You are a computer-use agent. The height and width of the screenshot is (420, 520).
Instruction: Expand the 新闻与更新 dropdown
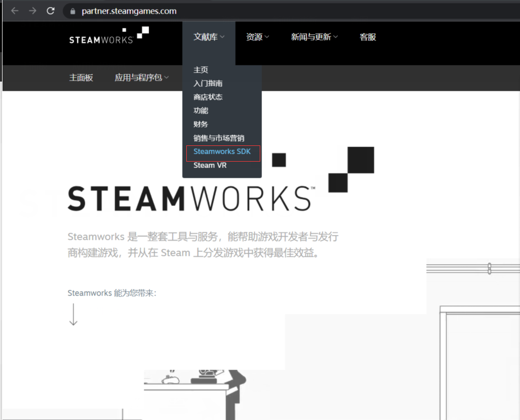[x=314, y=36]
